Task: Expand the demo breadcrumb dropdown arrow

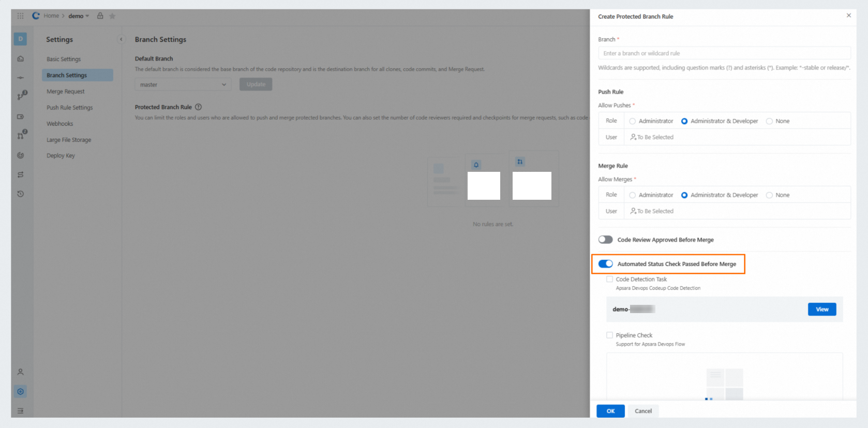Action: pos(87,16)
